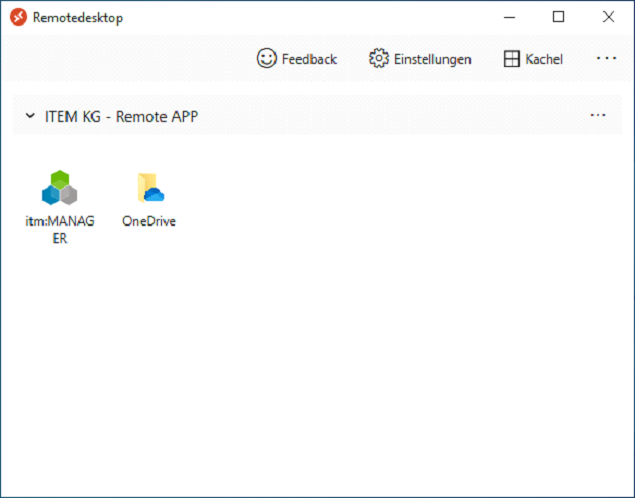Click the Feedback smiley button

point(297,59)
